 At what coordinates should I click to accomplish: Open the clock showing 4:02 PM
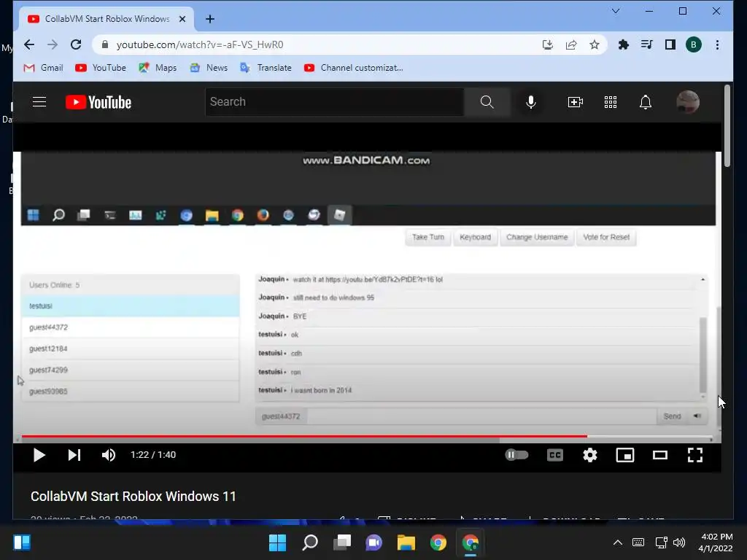tap(716, 542)
